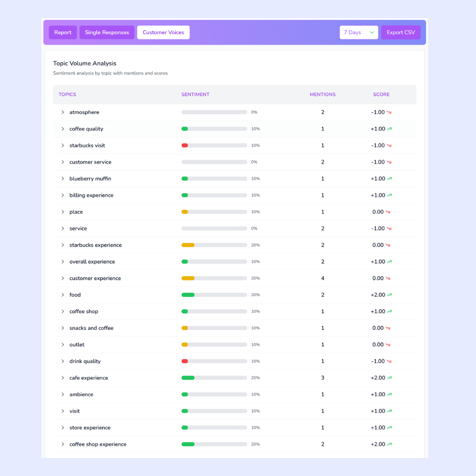Open the Single Responses tab
This screenshot has height=476, width=476.
(x=107, y=32)
